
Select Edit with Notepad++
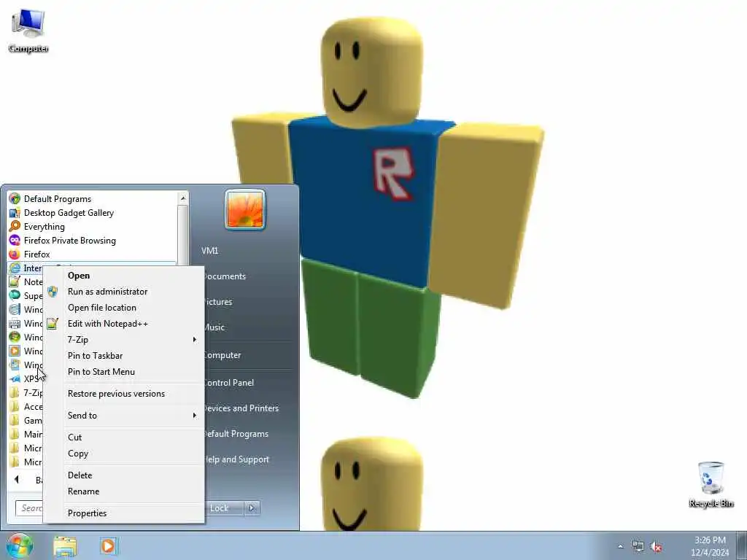[x=123, y=323]
